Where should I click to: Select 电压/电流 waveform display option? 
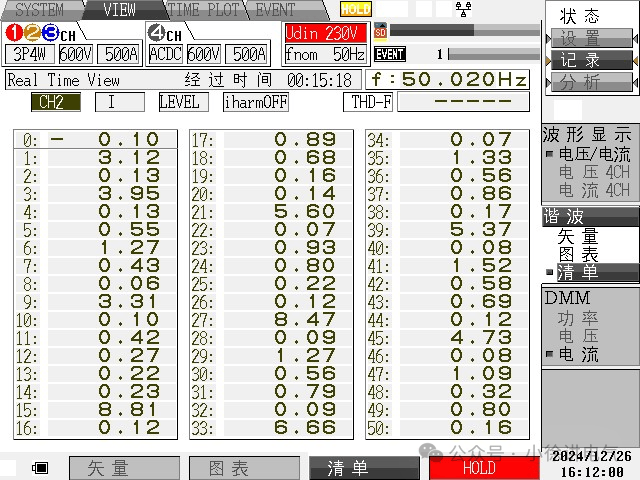click(x=594, y=154)
